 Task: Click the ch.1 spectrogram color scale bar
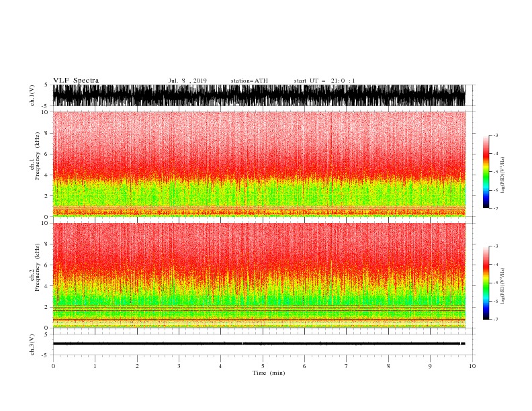tap(486, 172)
